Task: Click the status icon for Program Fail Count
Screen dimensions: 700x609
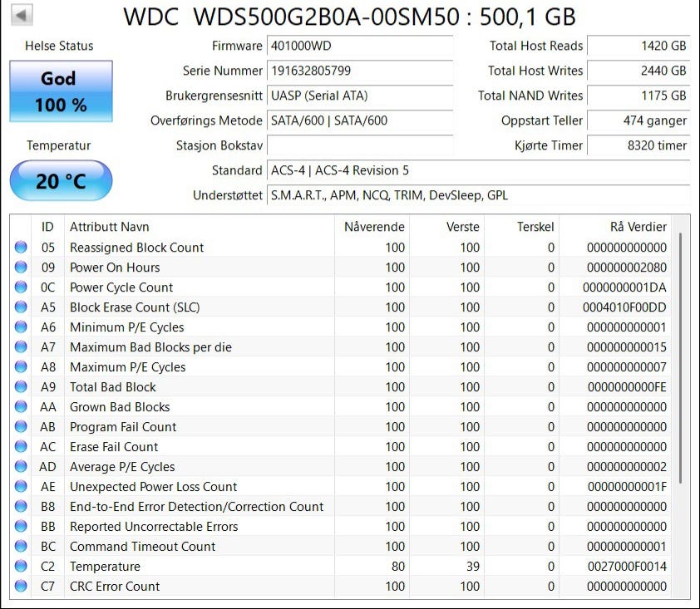Action: coord(21,426)
